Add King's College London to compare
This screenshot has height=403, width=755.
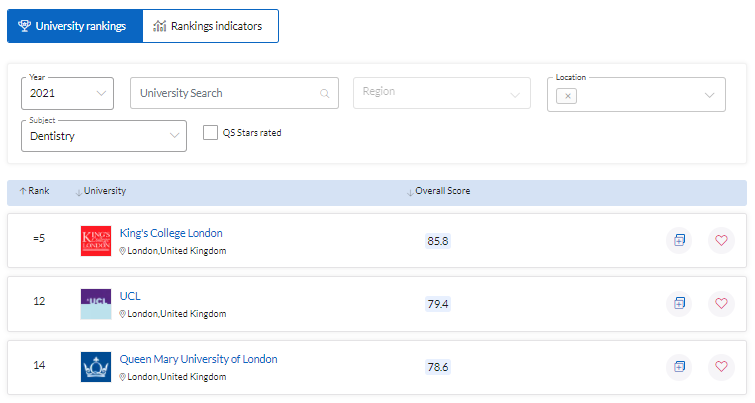(679, 240)
